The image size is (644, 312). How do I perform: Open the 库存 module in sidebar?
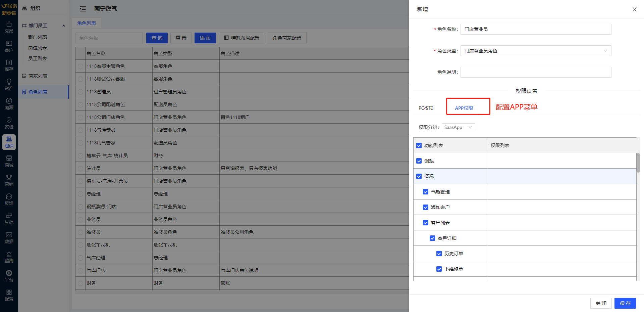tap(9, 66)
